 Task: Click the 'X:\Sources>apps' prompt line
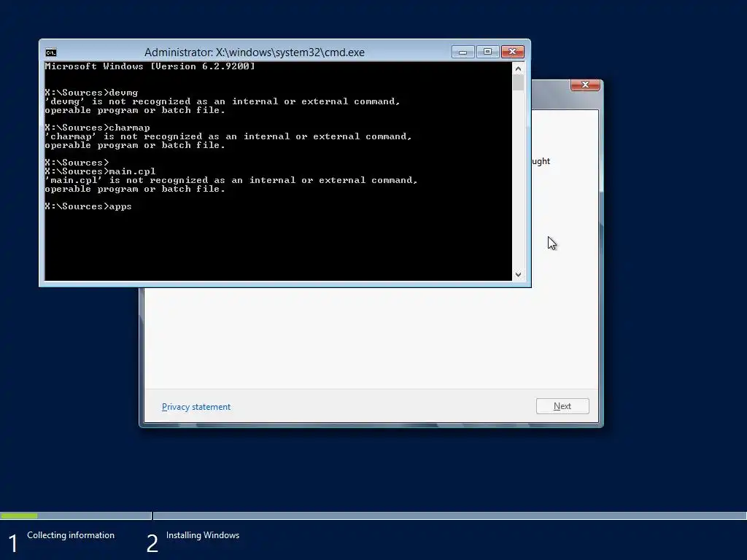tap(88, 206)
